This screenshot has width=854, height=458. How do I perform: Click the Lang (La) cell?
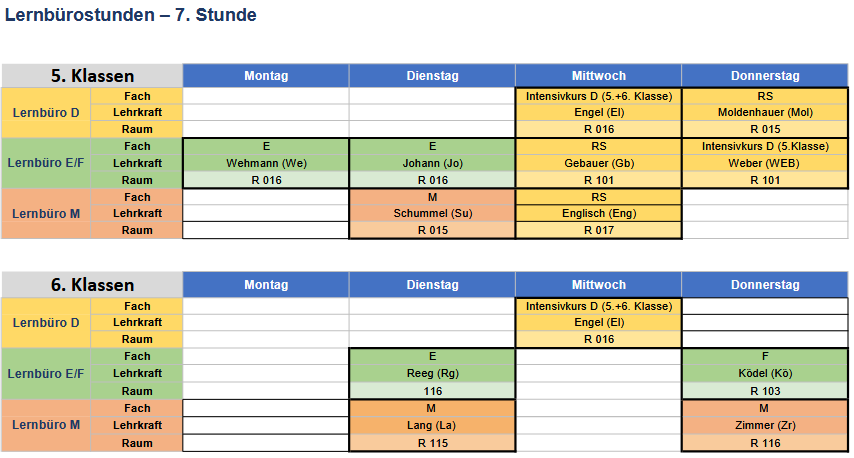432,425
